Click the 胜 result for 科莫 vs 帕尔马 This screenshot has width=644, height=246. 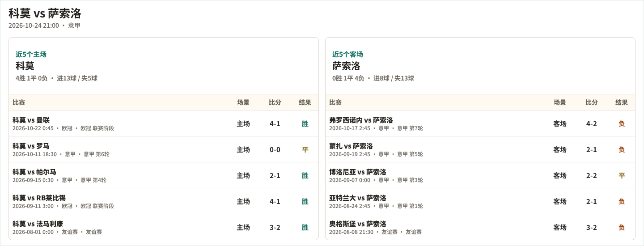pyautogui.click(x=305, y=175)
